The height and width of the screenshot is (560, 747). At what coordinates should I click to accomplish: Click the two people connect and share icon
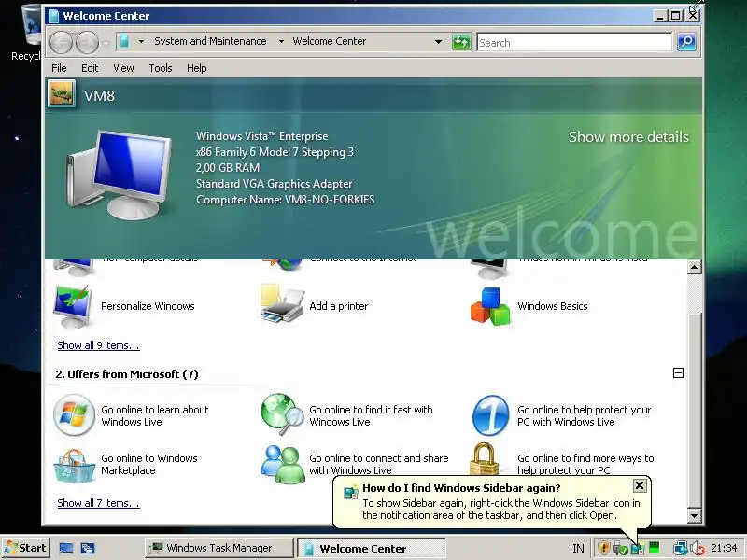tap(283, 464)
